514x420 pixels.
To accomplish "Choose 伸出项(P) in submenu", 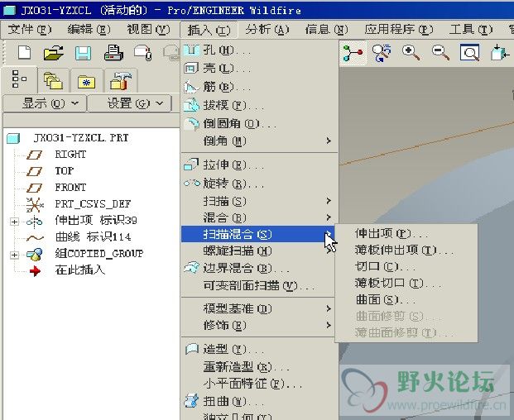I will 406,233.
